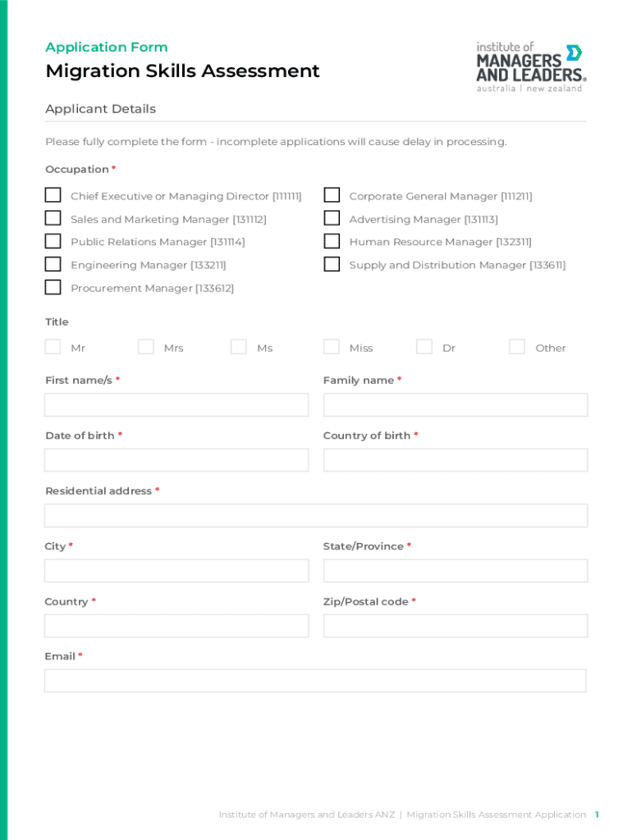
Task: Check the Advertising Manager box
Action: coord(332,218)
